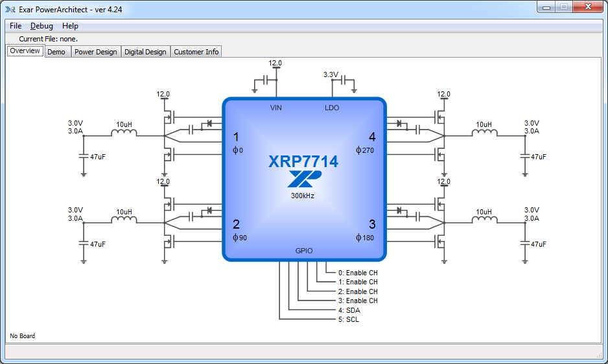
Task: Click channel 4 inductor symbol
Action: pyautogui.click(x=484, y=133)
